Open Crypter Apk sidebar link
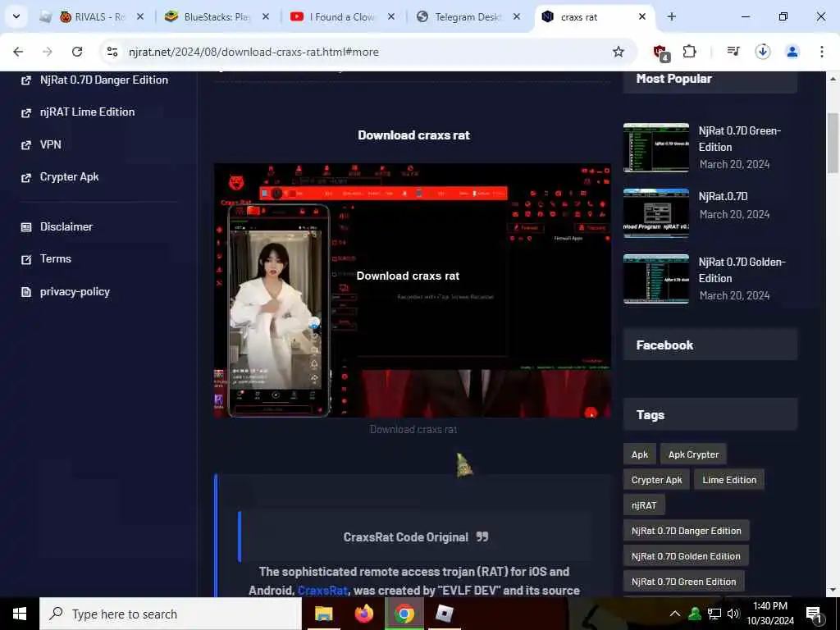This screenshot has width=840, height=630. [x=69, y=177]
